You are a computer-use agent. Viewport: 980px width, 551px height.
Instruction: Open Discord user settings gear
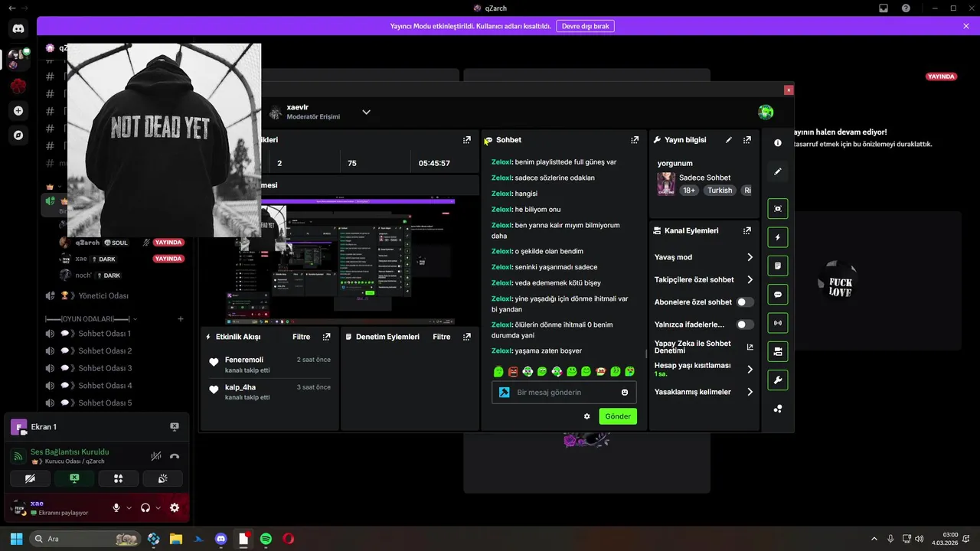pos(175,507)
